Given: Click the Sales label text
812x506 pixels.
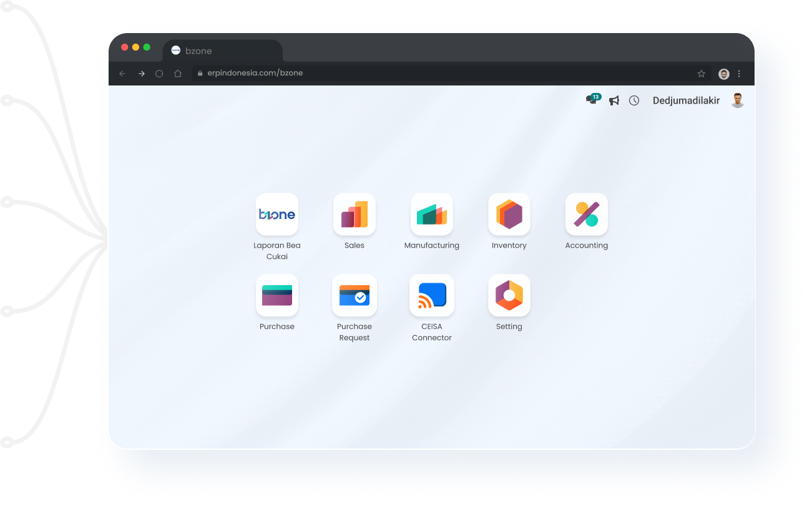Looking at the screenshot, I should pos(355,245).
